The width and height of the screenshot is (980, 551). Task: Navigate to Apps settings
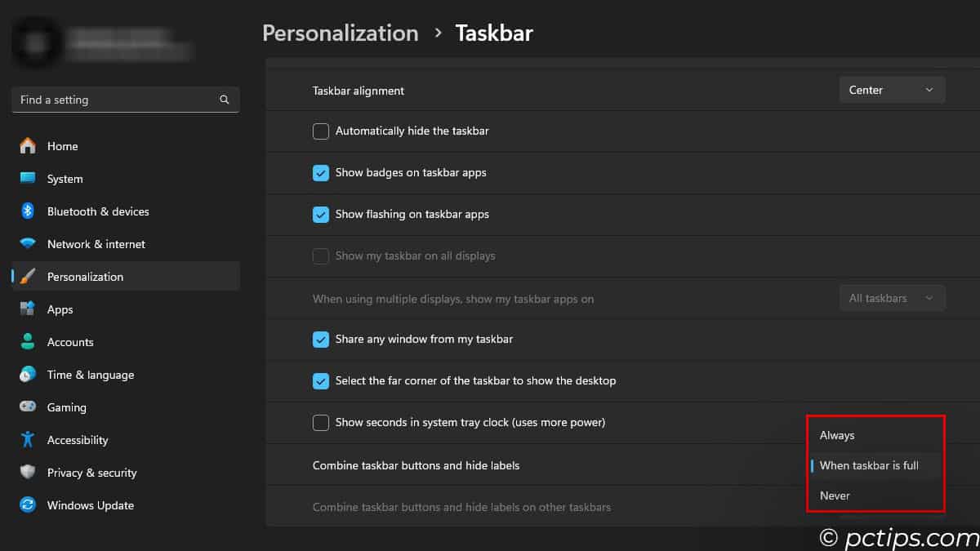pos(60,309)
